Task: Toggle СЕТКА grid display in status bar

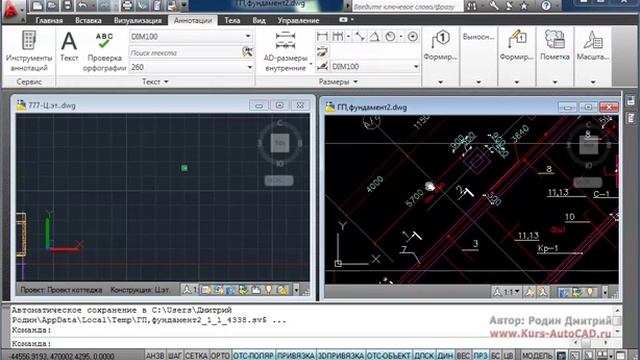Action: click(x=196, y=356)
